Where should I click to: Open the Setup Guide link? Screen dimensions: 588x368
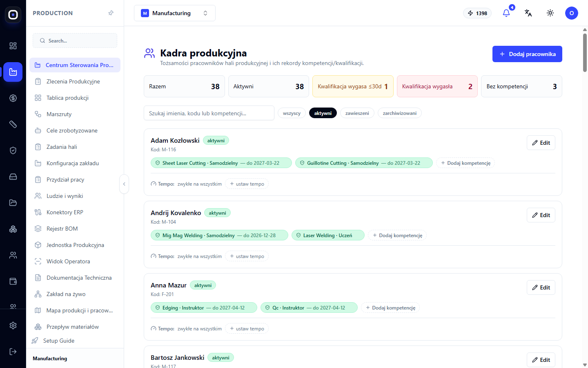[x=53, y=341]
